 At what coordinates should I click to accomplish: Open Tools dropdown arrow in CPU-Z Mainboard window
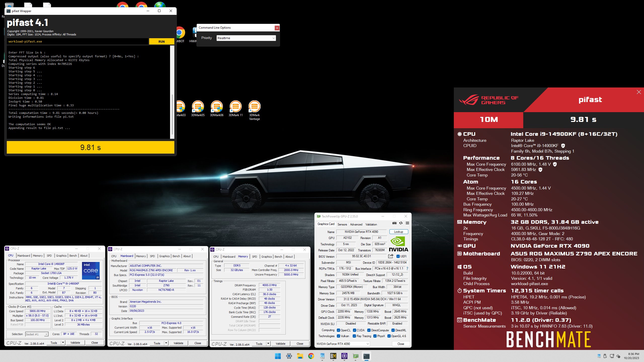[x=166, y=343]
